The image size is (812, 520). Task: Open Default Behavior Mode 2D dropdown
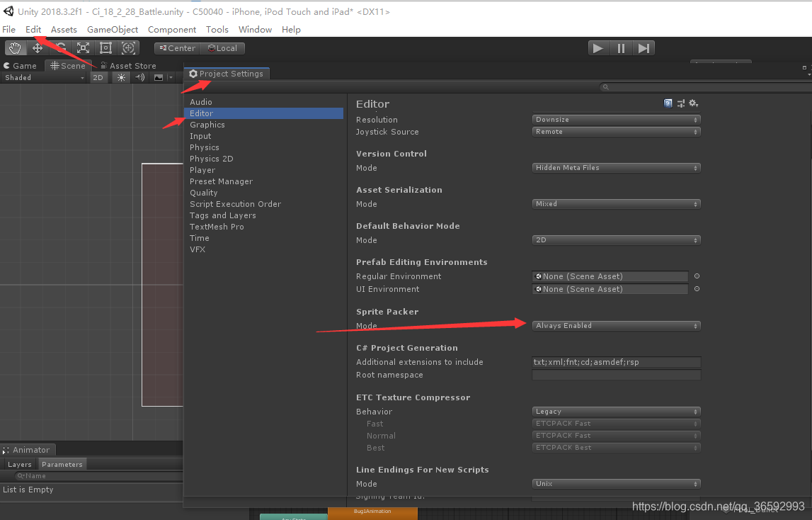pyautogui.click(x=616, y=240)
